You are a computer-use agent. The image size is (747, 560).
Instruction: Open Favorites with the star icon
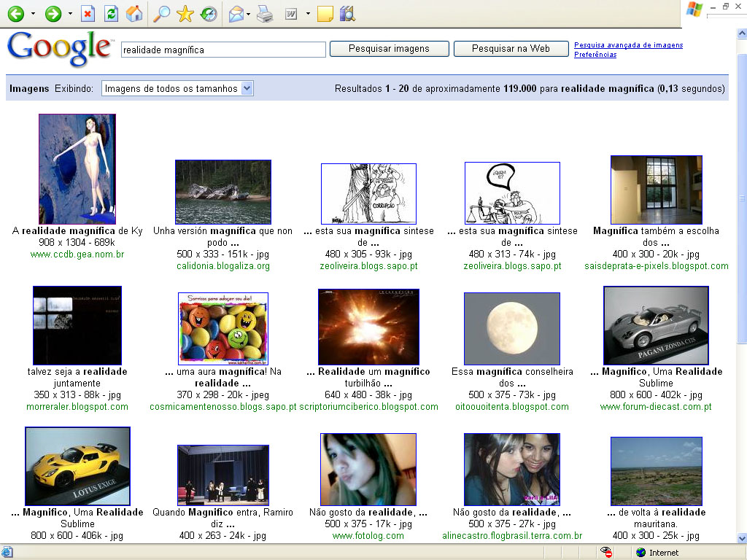coord(185,13)
